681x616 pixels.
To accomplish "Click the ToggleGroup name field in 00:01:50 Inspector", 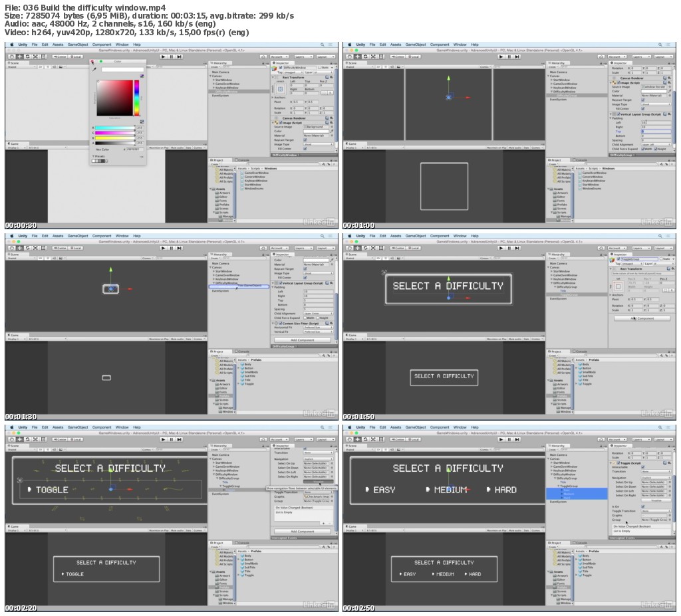I will (638, 258).
